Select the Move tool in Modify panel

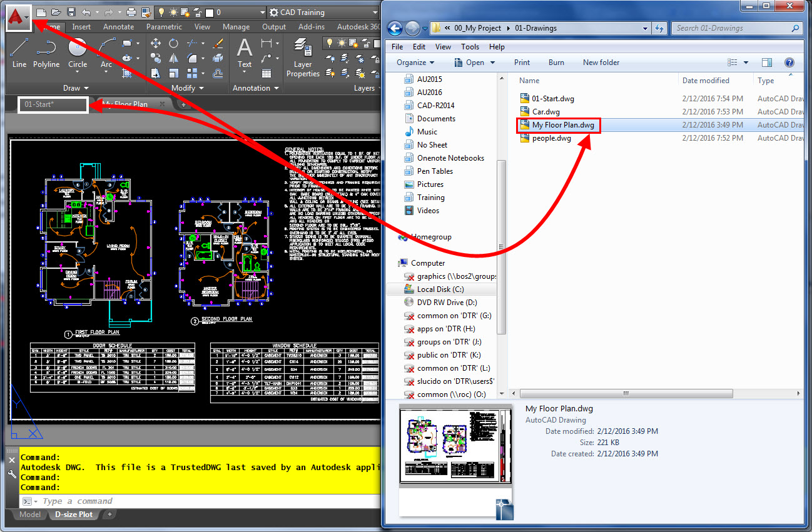pos(156,43)
